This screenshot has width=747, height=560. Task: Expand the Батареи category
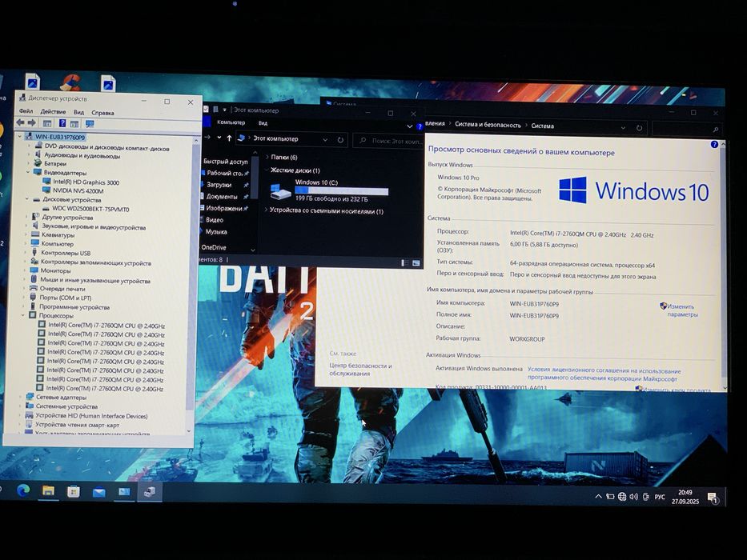coord(28,163)
